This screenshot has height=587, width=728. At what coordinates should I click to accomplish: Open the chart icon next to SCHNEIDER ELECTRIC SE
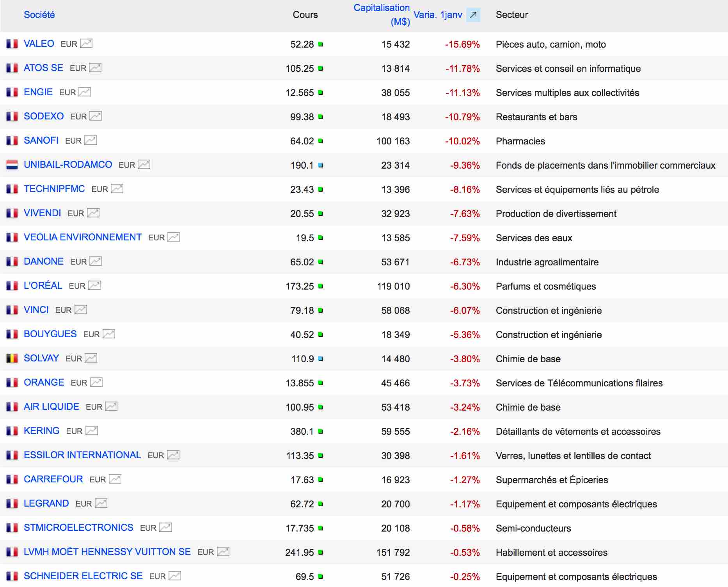point(175,576)
